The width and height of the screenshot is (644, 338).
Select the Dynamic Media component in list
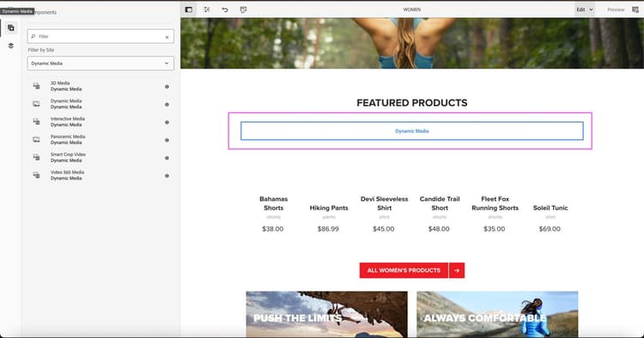pyautogui.click(x=100, y=104)
